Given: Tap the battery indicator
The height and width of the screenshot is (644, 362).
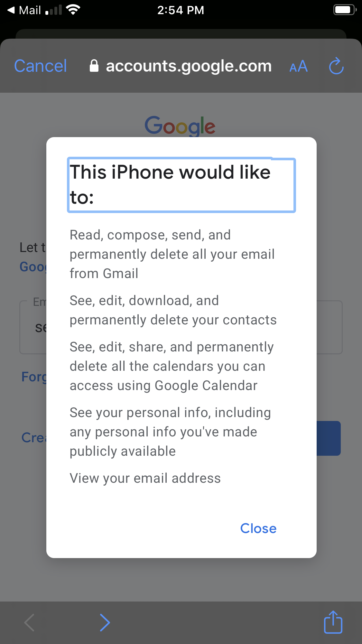Looking at the screenshot, I should 345,10.
